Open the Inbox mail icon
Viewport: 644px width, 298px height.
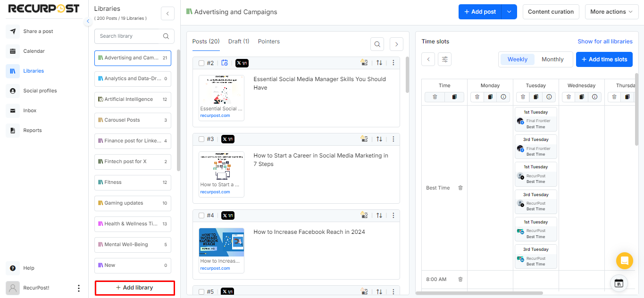[x=13, y=110]
